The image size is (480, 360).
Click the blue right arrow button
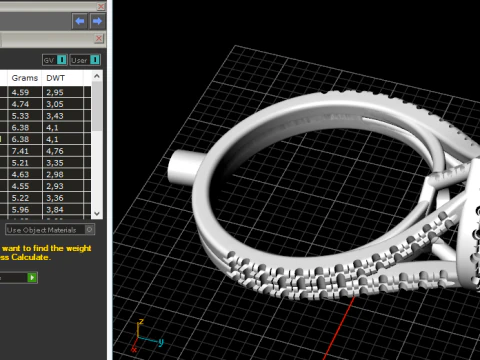[97, 21]
